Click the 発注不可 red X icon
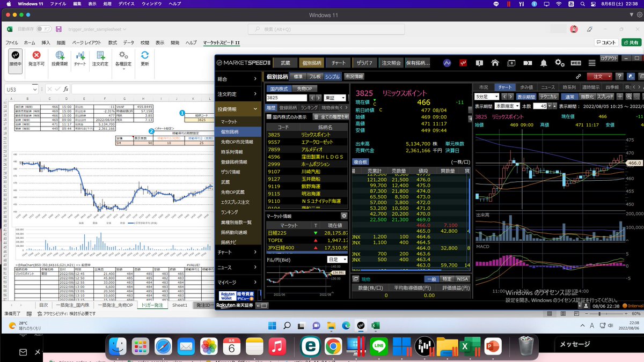 tap(36, 55)
